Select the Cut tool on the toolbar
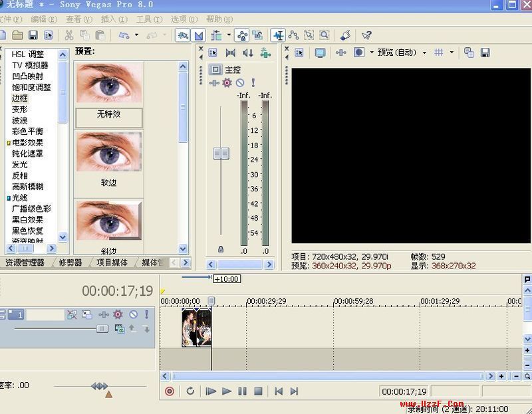The height and width of the screenshot is (414, 532). 70,35
